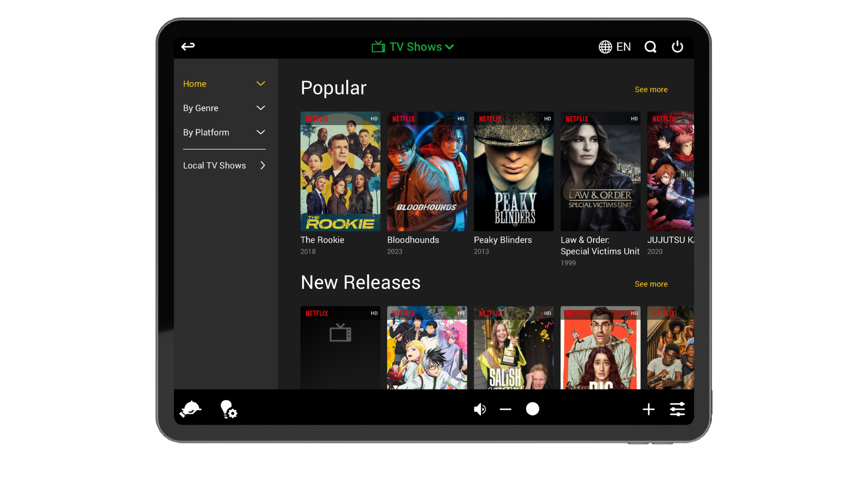Open the Bloodhounds poster

(427, 171)
